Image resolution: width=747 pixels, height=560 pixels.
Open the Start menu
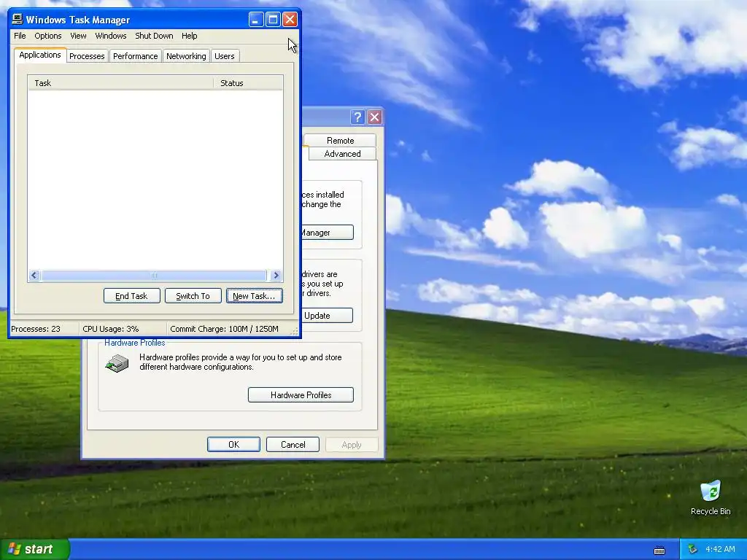pyautogui.click(x=34, y=549)
